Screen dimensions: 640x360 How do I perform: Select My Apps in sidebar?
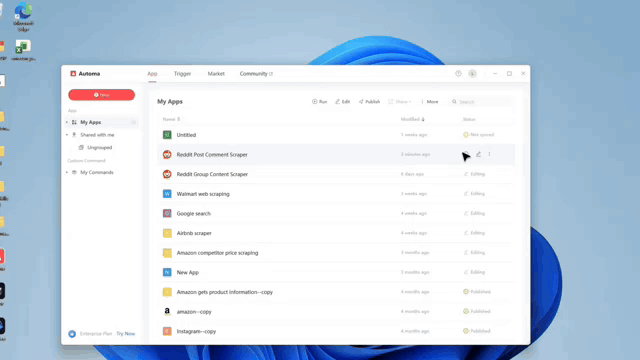(91, 122)
